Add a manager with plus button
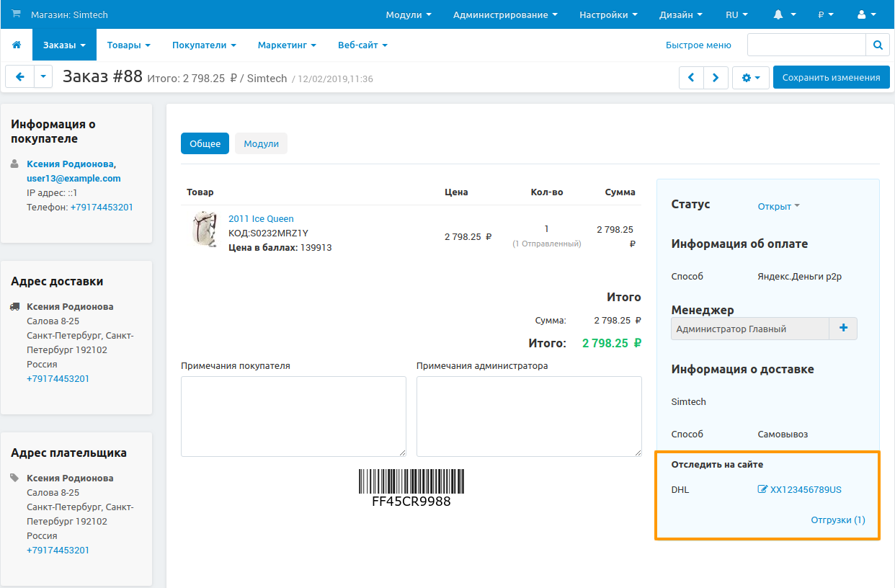 pyautogui.click(x=843, y=329)
